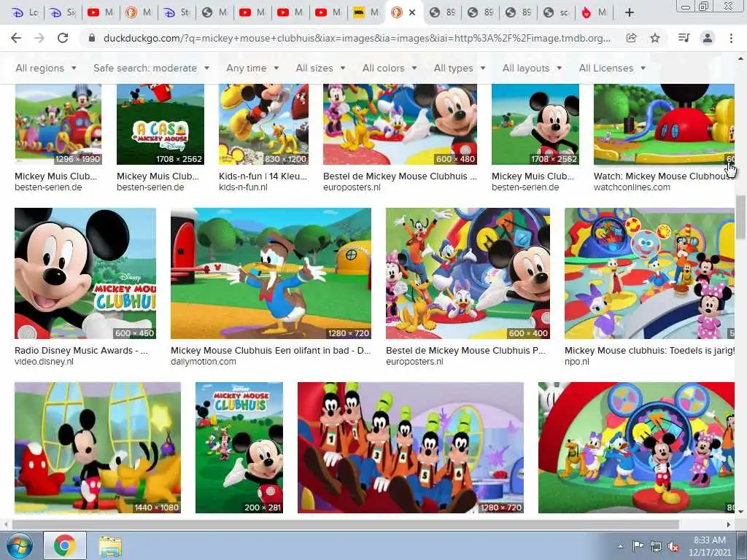Switch to the first tab labeled Lo
The image size is (747, 560).
coord(25,13)
